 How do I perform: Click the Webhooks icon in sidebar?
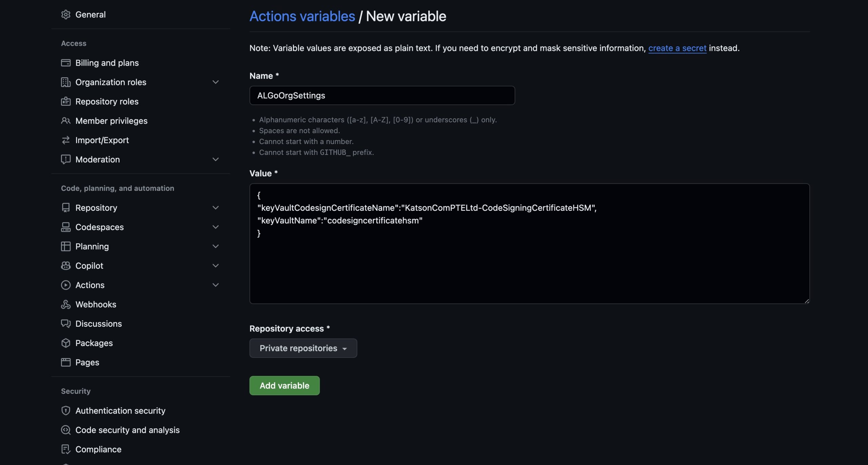tap(65, 304)
